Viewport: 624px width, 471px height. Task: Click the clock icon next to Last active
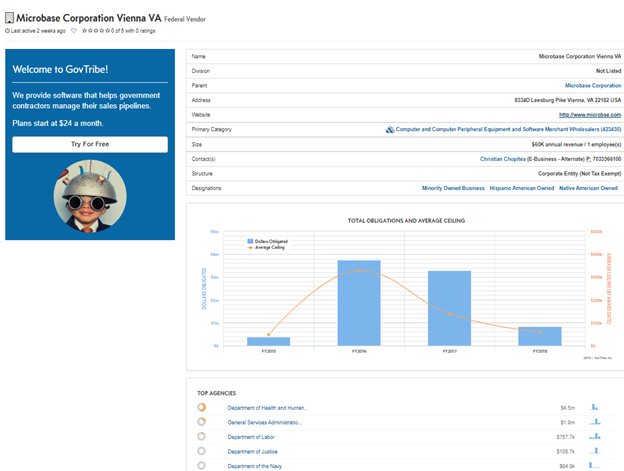coord(7,31)
